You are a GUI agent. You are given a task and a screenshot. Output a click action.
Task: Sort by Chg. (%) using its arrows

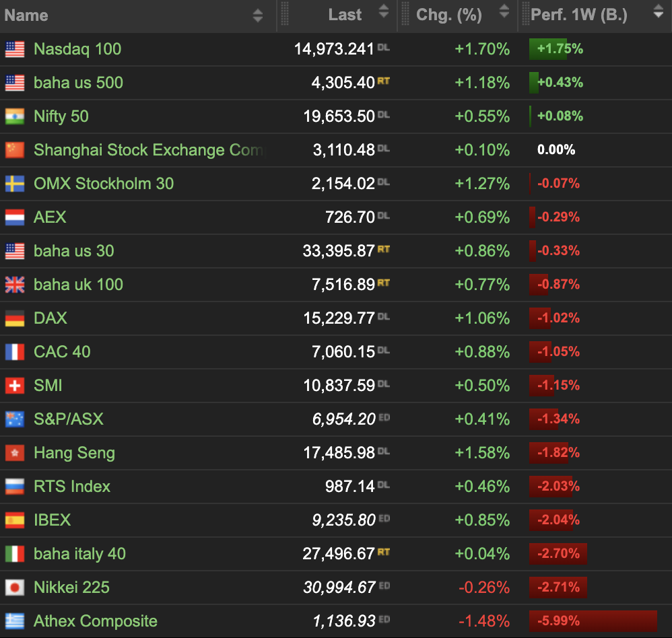click(504, 11)
